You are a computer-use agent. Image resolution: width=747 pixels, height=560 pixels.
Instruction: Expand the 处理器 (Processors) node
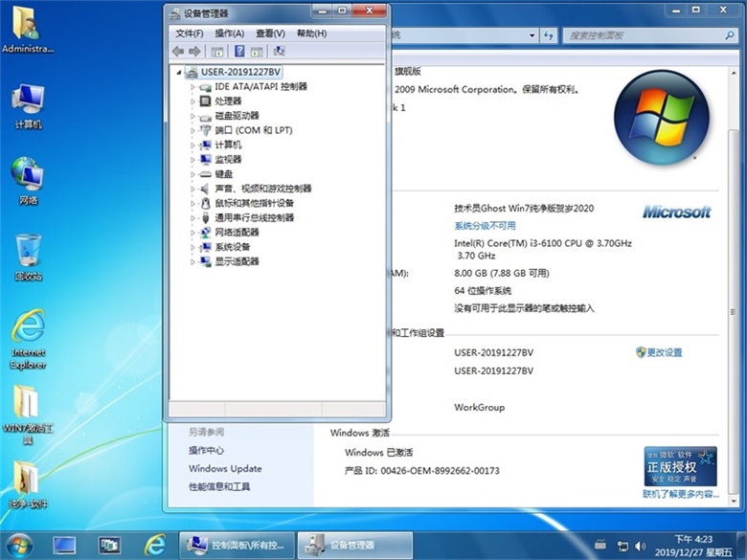tap(192, 101)
